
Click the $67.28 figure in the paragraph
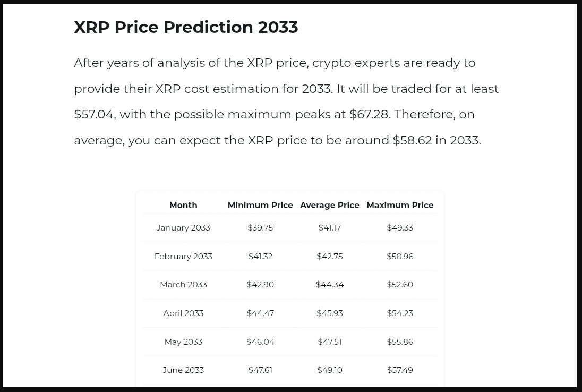coord(370,114)
